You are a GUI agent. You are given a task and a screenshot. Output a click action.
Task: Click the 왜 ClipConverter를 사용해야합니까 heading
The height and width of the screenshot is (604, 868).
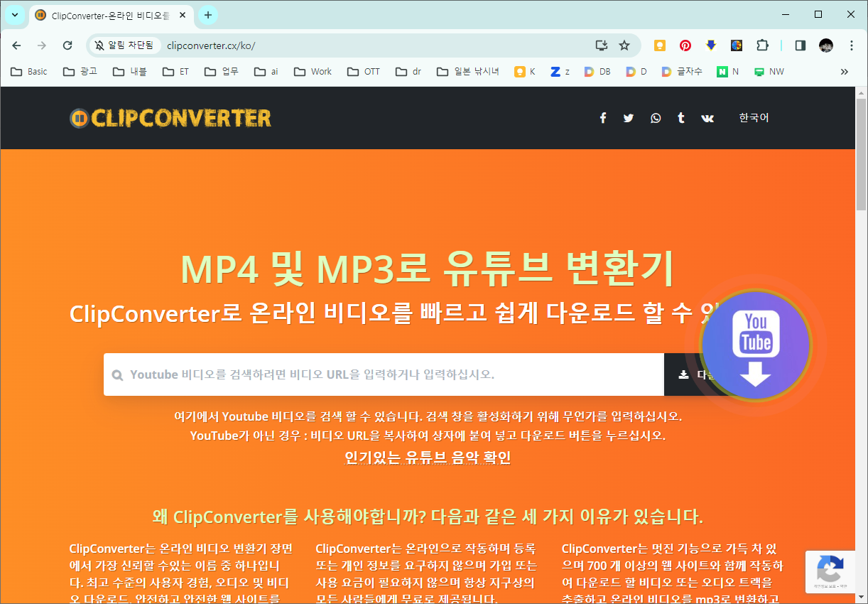point(428,516)
